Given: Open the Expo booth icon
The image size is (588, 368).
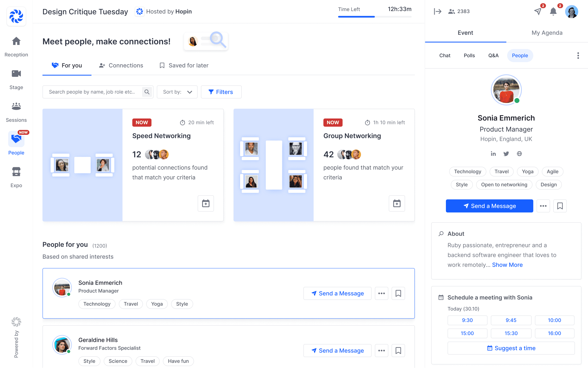Looking at the screenshot, I should [16, 172].
